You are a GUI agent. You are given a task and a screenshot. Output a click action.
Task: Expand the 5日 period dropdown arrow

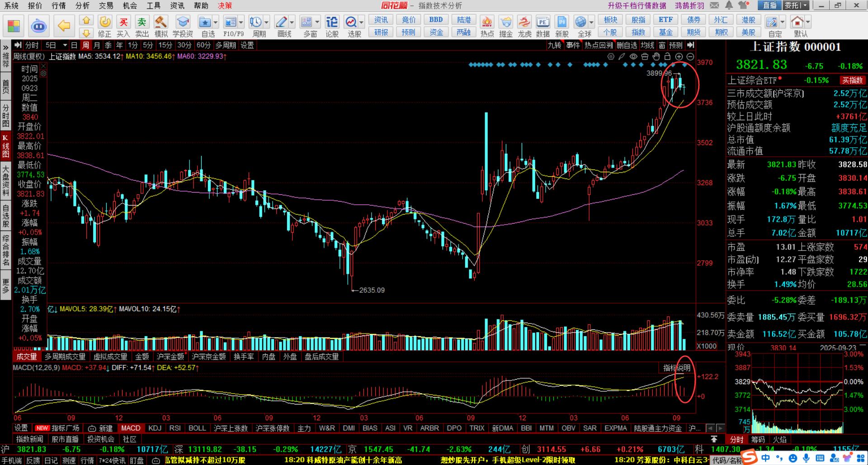click(65, 45)
